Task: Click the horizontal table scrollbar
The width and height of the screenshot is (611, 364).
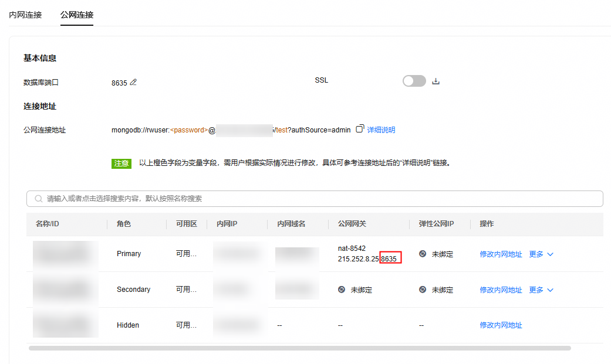Action: coord(300,348)
